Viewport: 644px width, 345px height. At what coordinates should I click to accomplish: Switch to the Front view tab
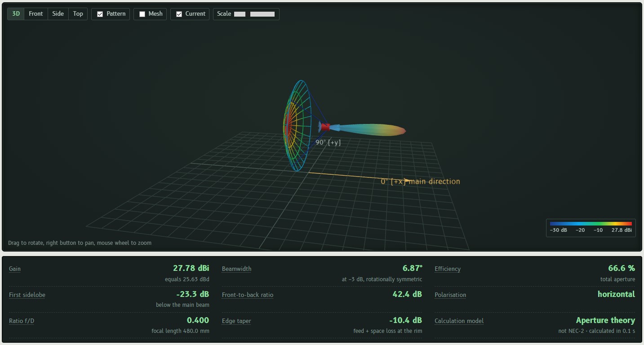click(x=36, y=14)
